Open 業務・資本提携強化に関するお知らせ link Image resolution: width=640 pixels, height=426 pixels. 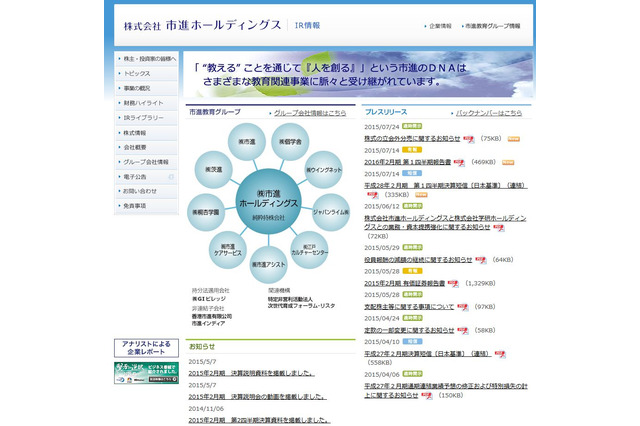[x=445, y=223]
